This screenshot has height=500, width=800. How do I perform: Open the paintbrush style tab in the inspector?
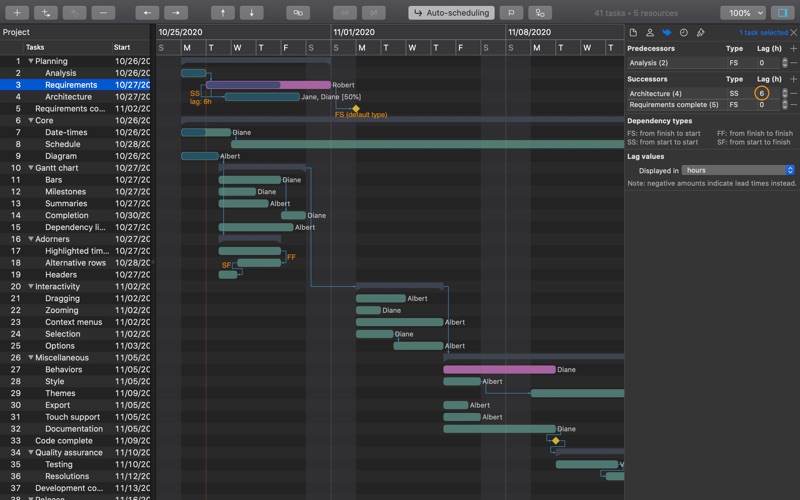click(701, 33)
